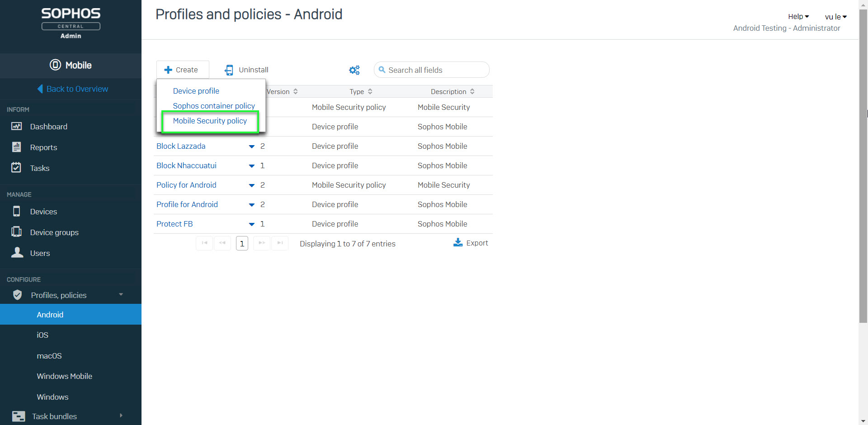Viewport: 868px width, 425px height.
Task: Open the Block Lazzada profile link
Action: click(181, 146)
